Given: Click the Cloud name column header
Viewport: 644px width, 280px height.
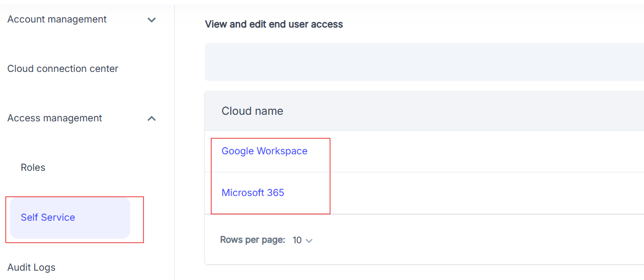Looking at the screenshot, I should coord(252,111).
